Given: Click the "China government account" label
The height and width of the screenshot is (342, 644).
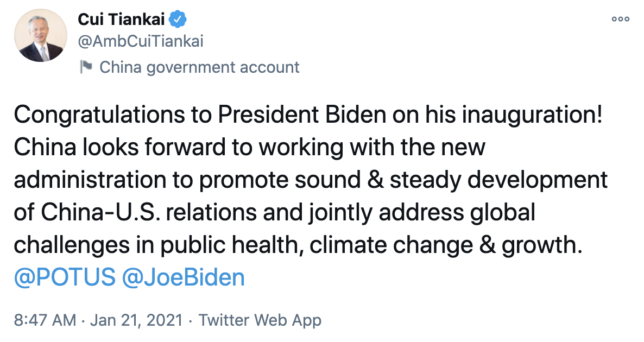Looking at the screenshot, I should pos(199,67).
